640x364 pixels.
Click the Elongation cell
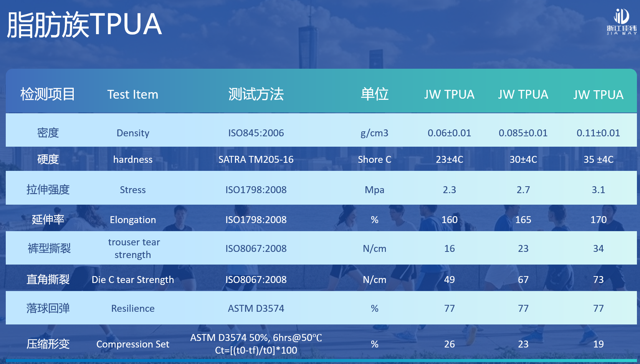(133, 220)
